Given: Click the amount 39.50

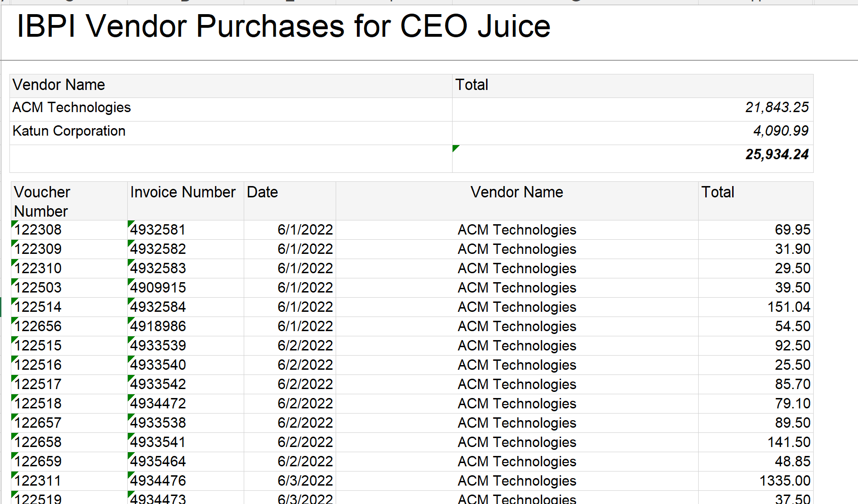Looking at the screenshot, I should click(x=792, y=288).
